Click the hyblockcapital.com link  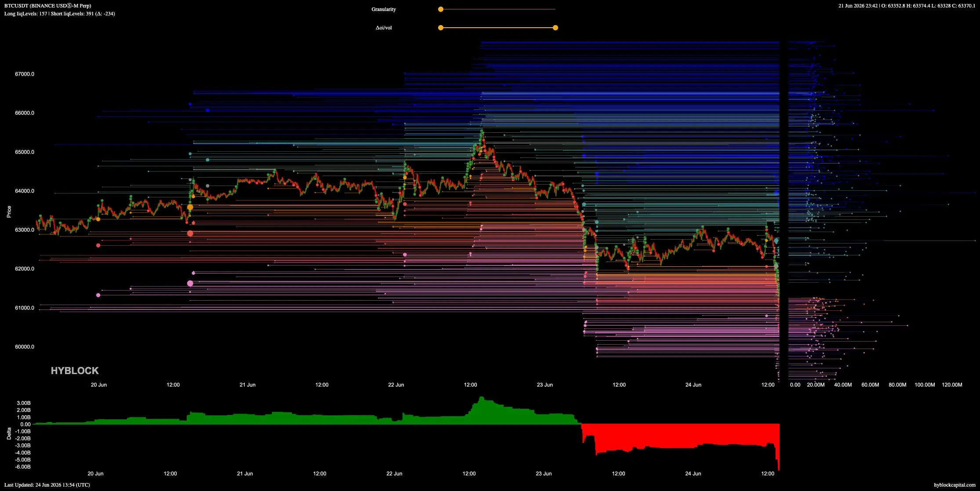coord(955,485)
